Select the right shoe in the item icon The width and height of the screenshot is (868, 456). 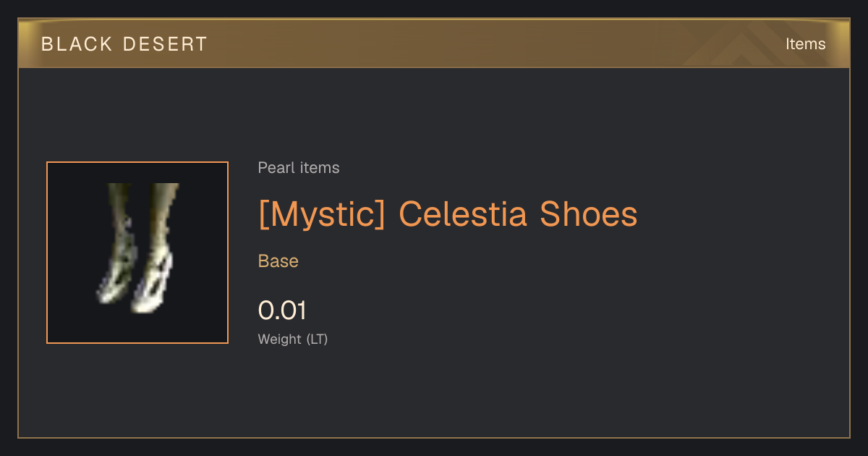pos(158,248)
